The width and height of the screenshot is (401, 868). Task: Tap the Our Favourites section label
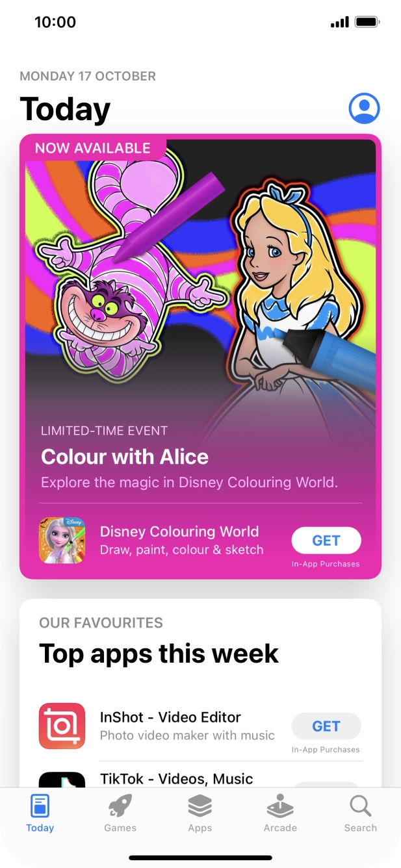click(x=101, y=623)
